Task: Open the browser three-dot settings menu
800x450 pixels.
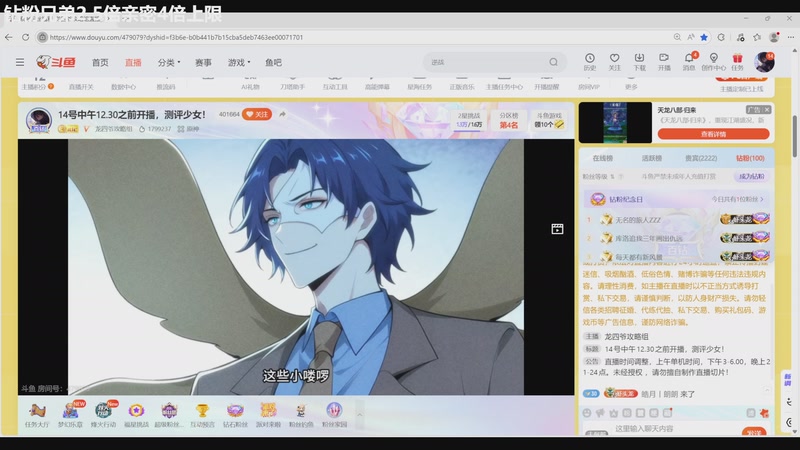Action: tap(791, 37)
